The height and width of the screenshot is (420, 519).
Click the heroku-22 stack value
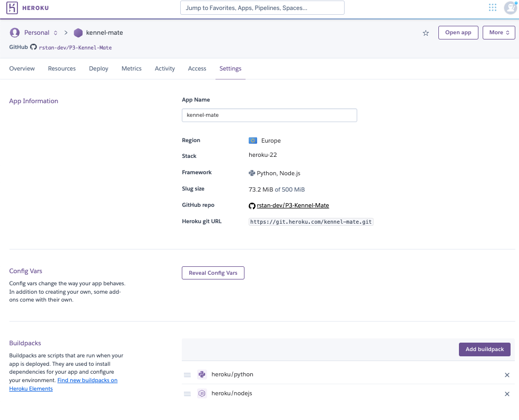pos(263,155)
